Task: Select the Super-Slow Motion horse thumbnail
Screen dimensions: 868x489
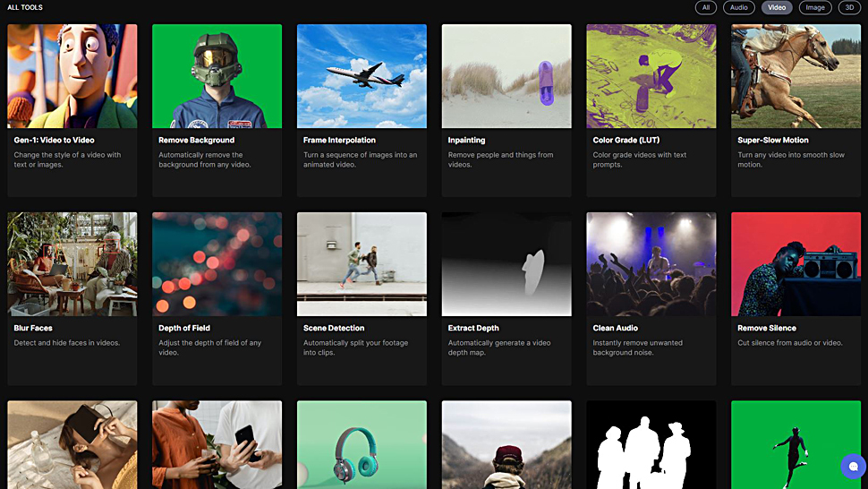Action: tap(796, 76)
